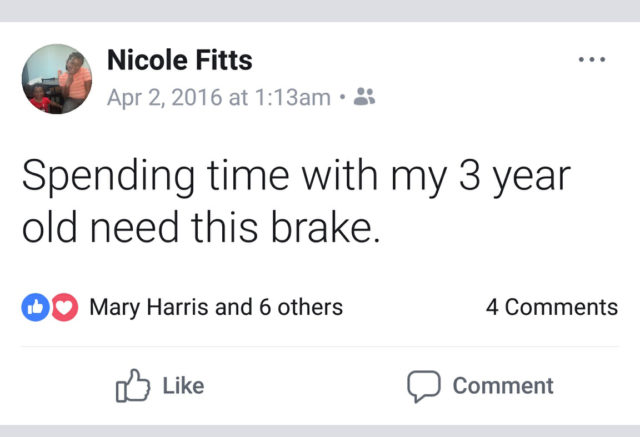The height and width of the screenshot is (437, 640).
Task: Click the 1:13am time in the timestamp
Action: (x=292, y=96)
